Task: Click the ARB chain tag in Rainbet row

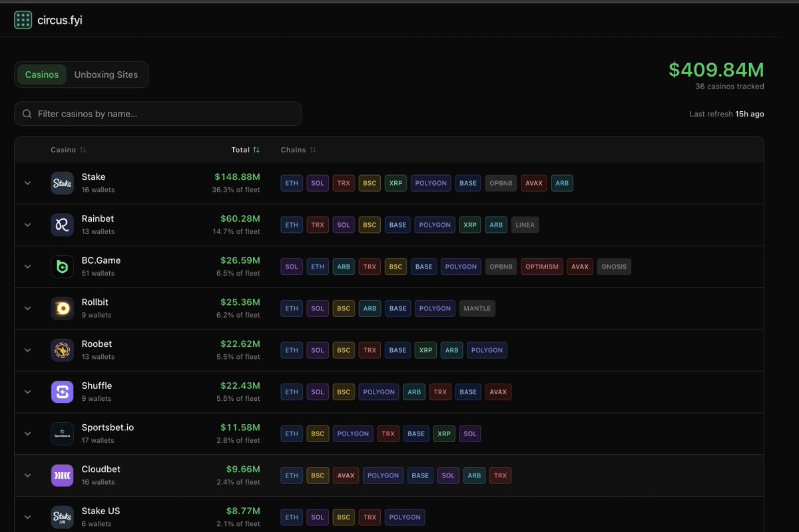Action: click(x=496, y=225)
